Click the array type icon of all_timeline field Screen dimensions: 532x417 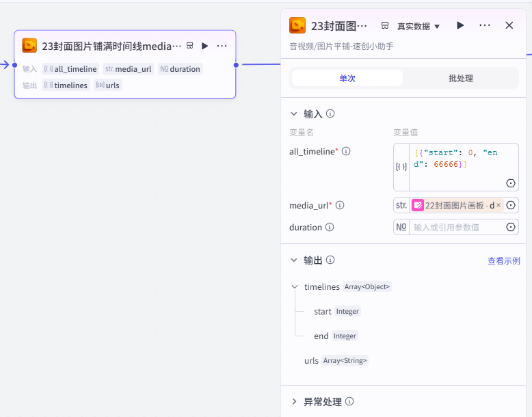tap(401, 167)
